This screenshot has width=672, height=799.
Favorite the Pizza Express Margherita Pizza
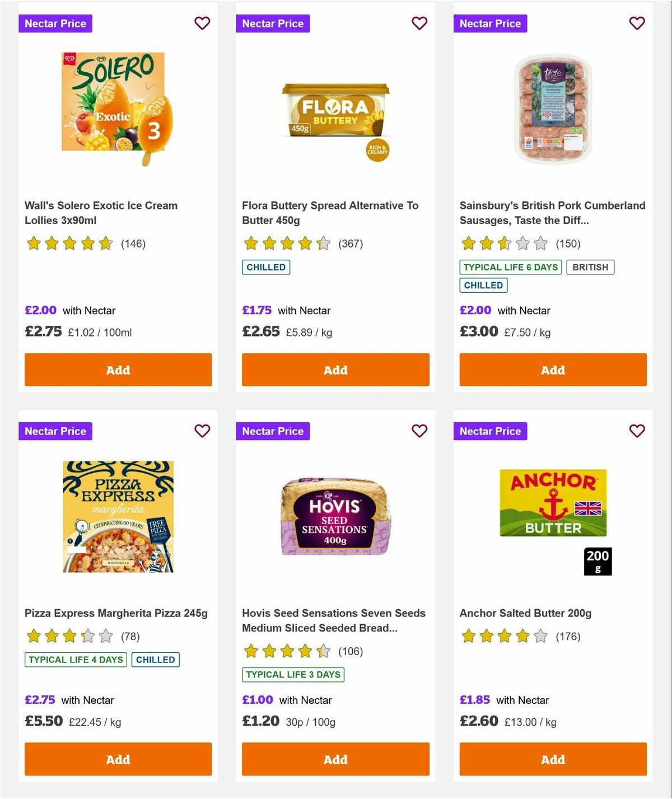(202, 431)
